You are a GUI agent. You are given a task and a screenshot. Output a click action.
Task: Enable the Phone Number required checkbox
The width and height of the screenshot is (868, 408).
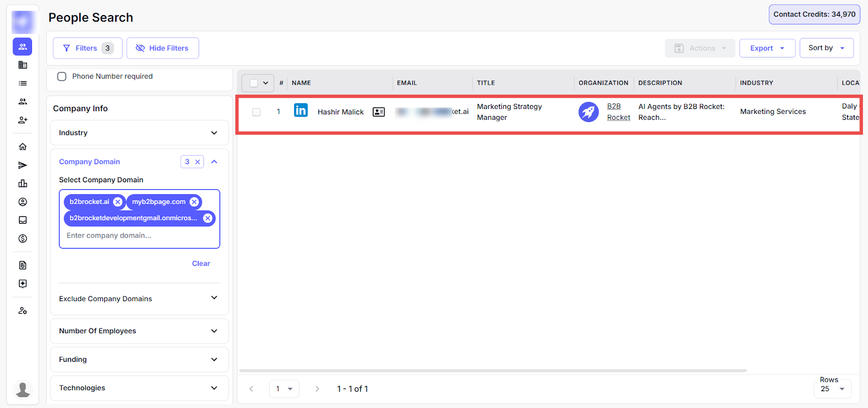click(62, 76)
